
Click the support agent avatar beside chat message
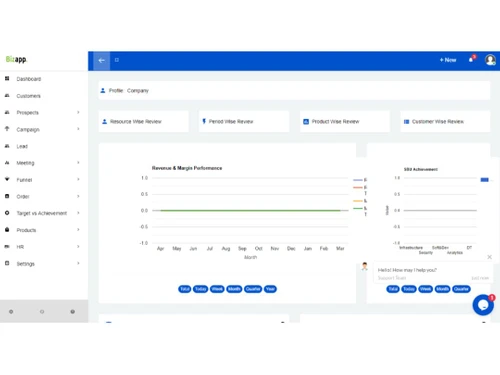coord(365,266)
